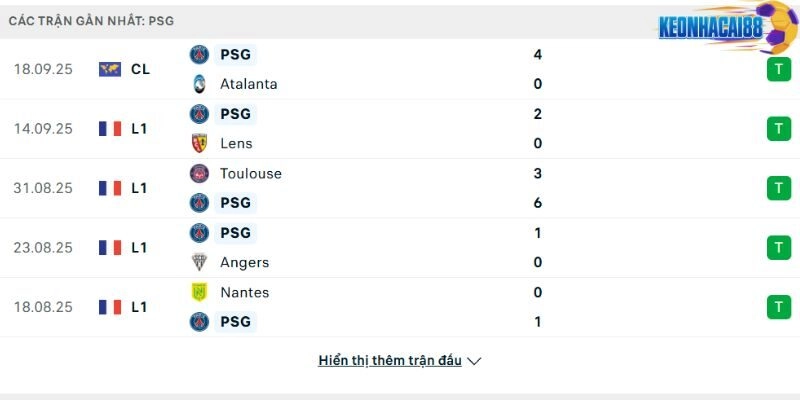Click green T badge for Toulouse match
Image resolution: width=800 pixels, height=400 pixels.
pyautogui.click(x=777, y=188)
